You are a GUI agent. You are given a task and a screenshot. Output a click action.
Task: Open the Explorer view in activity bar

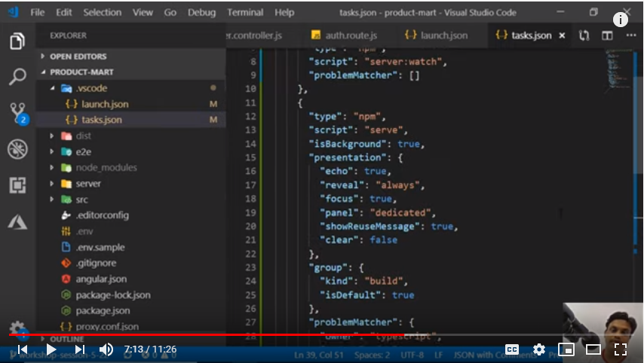pos(17,41)
